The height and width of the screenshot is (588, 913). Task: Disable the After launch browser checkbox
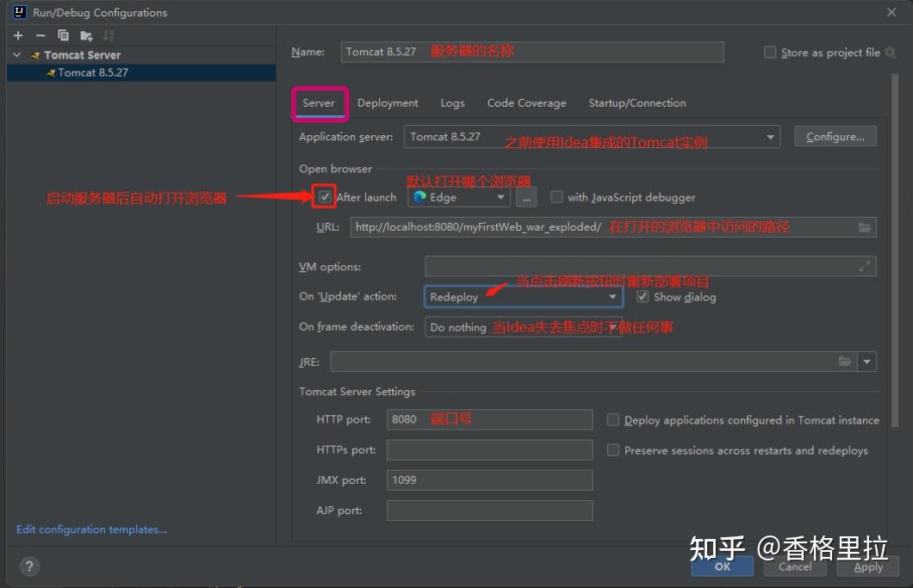(x=324, y=196)
